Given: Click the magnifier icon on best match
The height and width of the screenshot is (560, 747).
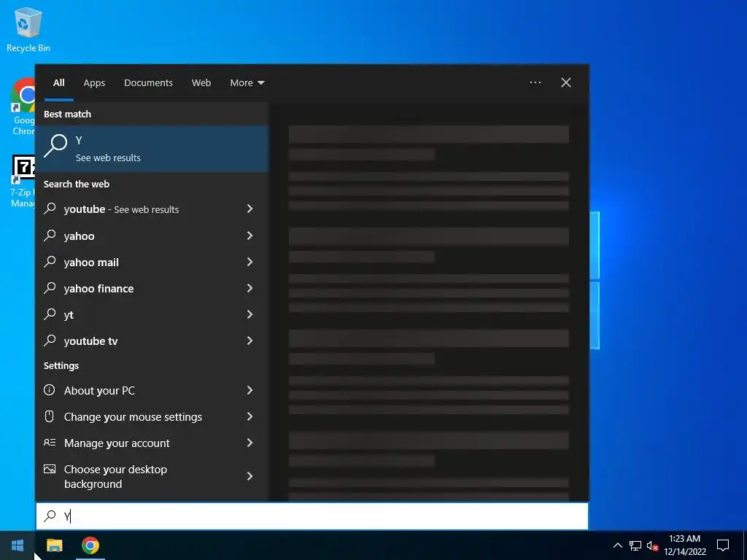Looking at the screenshot, I should tap(55, 145).
